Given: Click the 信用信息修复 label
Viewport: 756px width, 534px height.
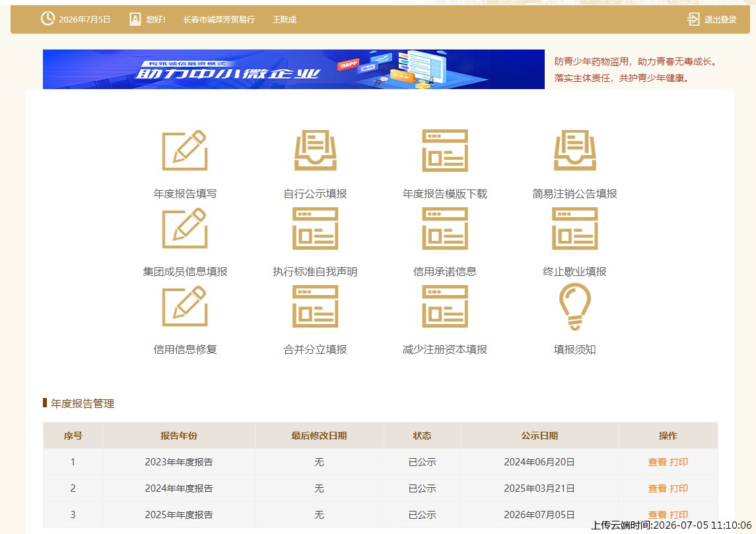Looking at the screenshot, I should 185,349.
